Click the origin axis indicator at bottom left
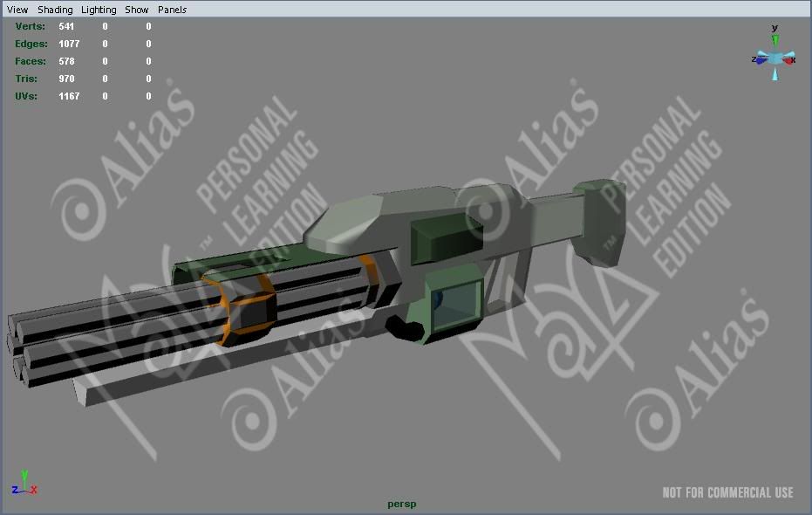 click(24, 485)
